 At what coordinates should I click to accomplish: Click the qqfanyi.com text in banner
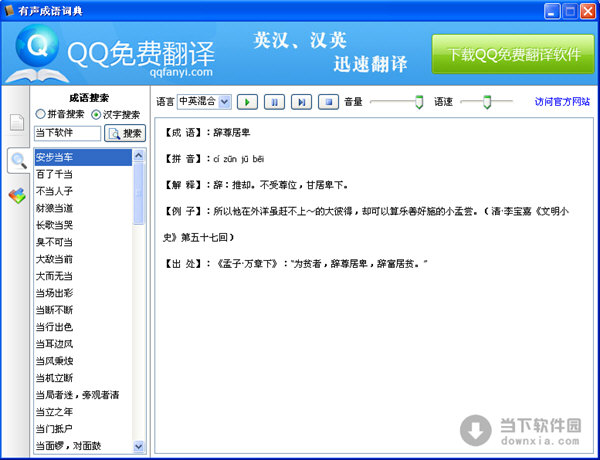point(181,72)
